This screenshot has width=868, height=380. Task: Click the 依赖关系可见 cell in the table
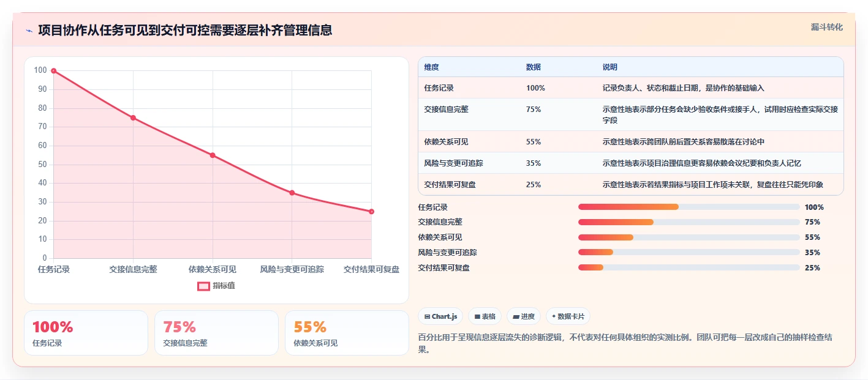click(x=446, y=142)
